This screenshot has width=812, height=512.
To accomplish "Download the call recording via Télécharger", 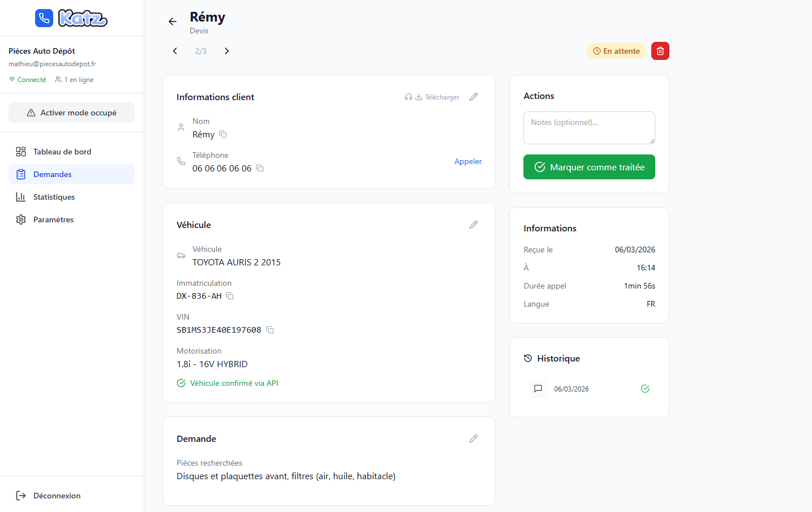I will click(x=437, y=97).
